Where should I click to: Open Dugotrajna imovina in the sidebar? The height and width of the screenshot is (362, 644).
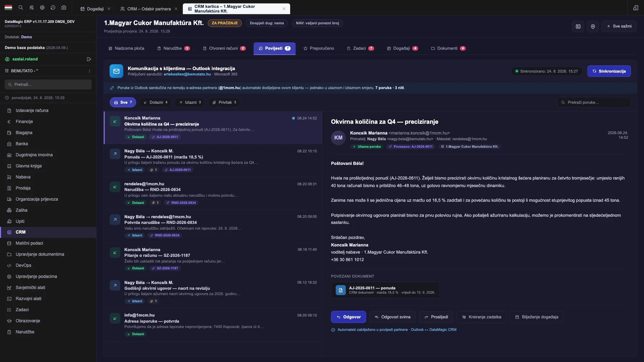point(48,155)
